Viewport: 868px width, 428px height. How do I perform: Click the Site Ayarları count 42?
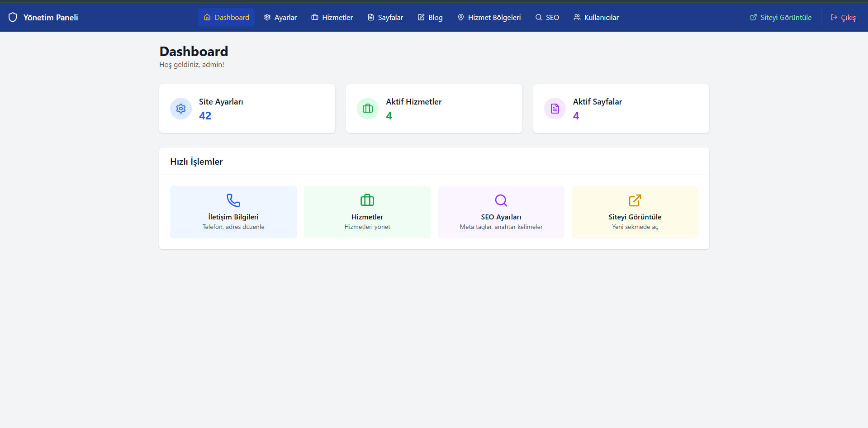205,116
